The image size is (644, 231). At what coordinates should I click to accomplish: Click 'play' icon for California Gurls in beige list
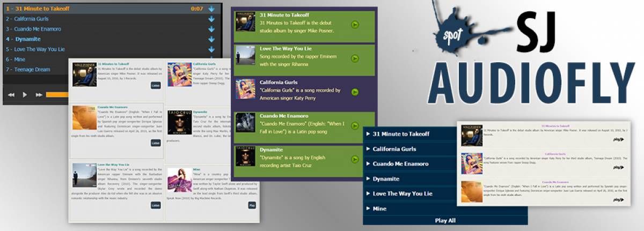coord(619,168)
